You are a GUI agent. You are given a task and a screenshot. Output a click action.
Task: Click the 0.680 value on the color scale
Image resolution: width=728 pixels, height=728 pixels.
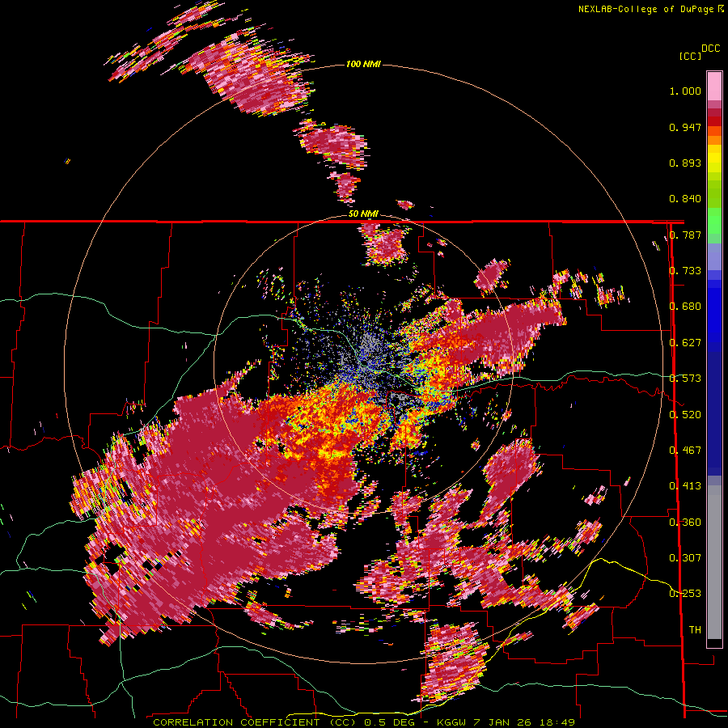685,307
